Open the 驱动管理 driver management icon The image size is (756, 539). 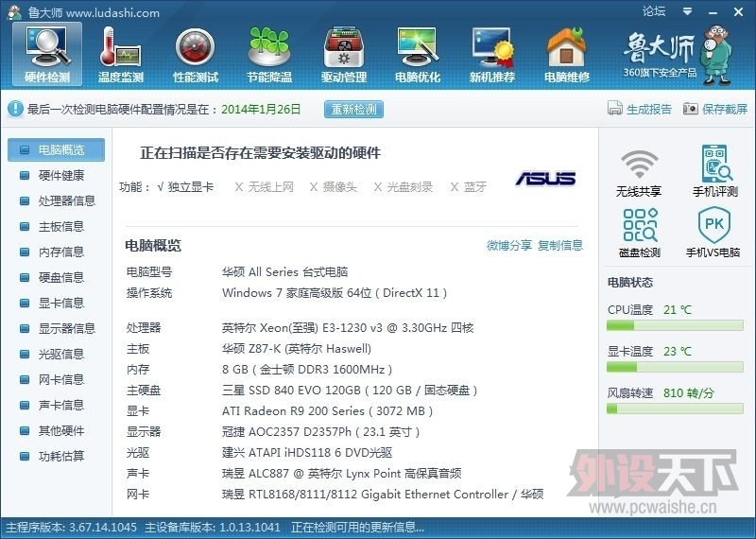344,54
